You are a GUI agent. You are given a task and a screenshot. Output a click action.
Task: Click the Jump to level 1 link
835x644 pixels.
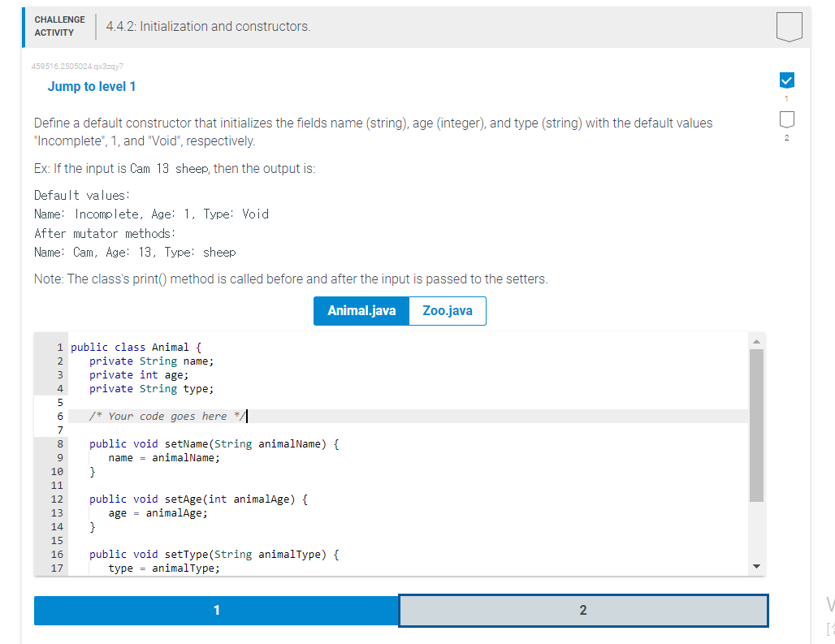92,86
